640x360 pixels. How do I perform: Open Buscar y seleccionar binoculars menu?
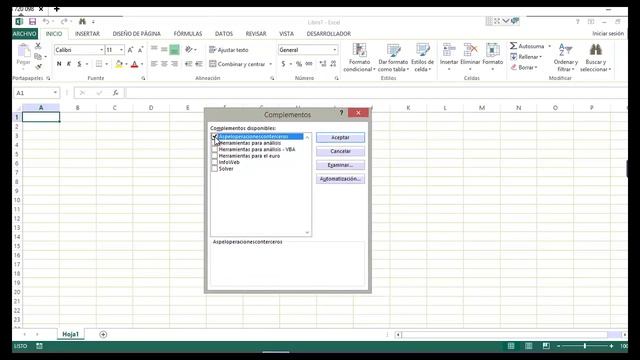click(596, 58)
